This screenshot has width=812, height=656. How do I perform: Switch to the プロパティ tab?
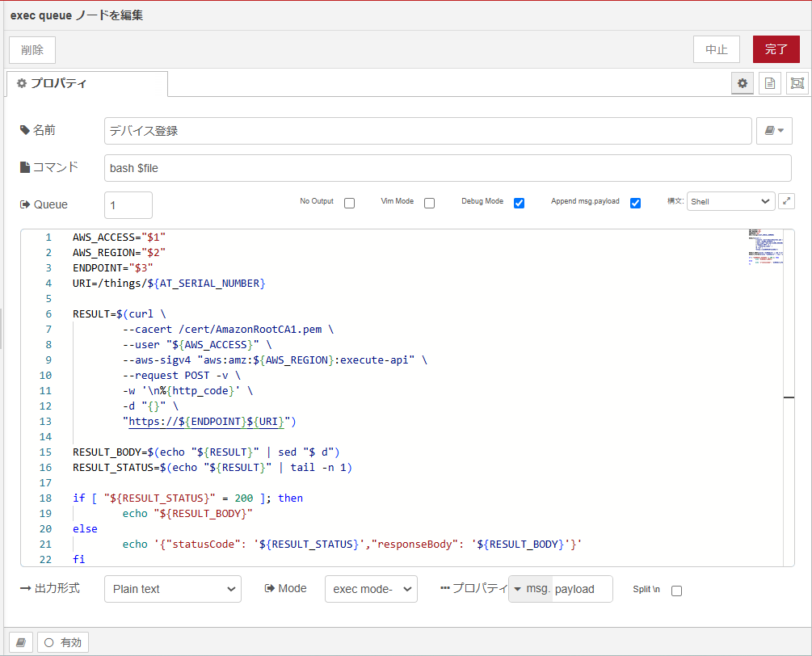click(x=87, y=83)
